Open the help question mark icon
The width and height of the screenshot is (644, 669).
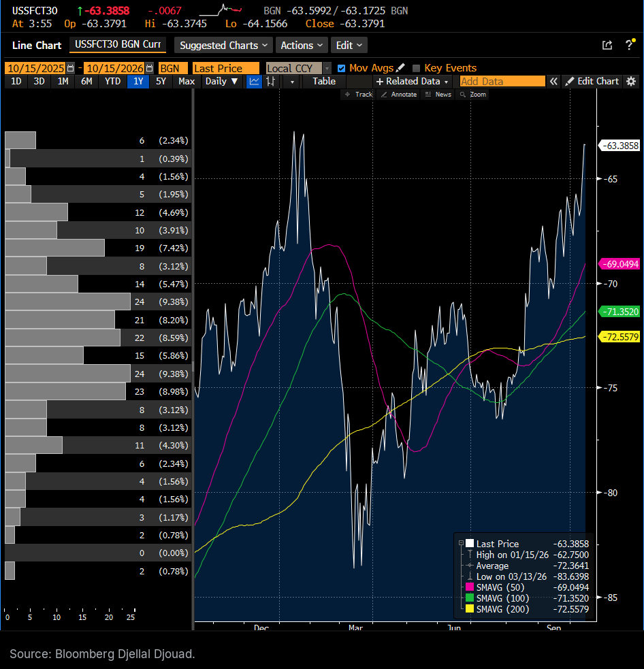point(630,45)
